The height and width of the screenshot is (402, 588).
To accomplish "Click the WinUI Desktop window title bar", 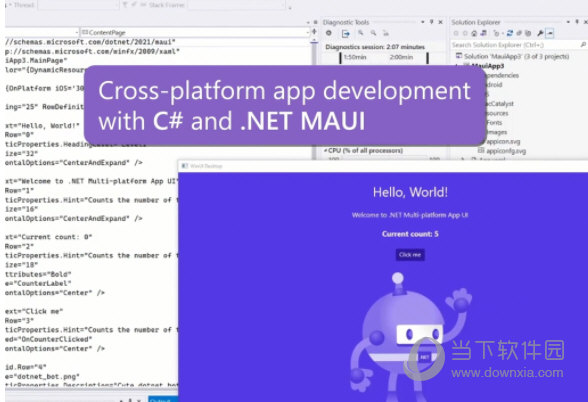I will point(382,166).
